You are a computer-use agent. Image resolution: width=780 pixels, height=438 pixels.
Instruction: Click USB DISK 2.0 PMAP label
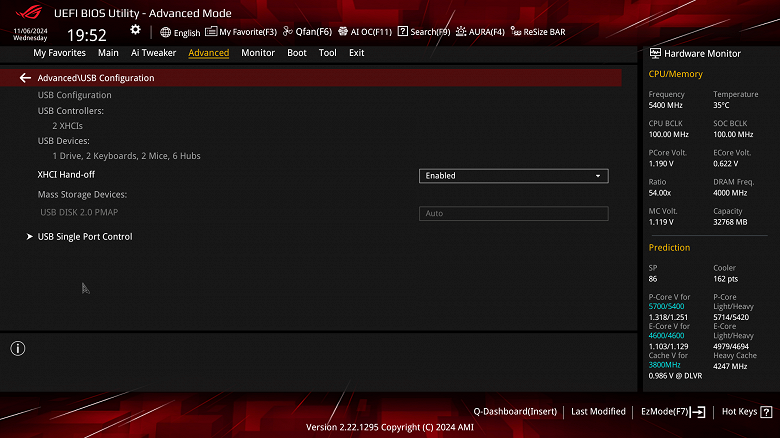pyautogui.click(x=79, y=212)
